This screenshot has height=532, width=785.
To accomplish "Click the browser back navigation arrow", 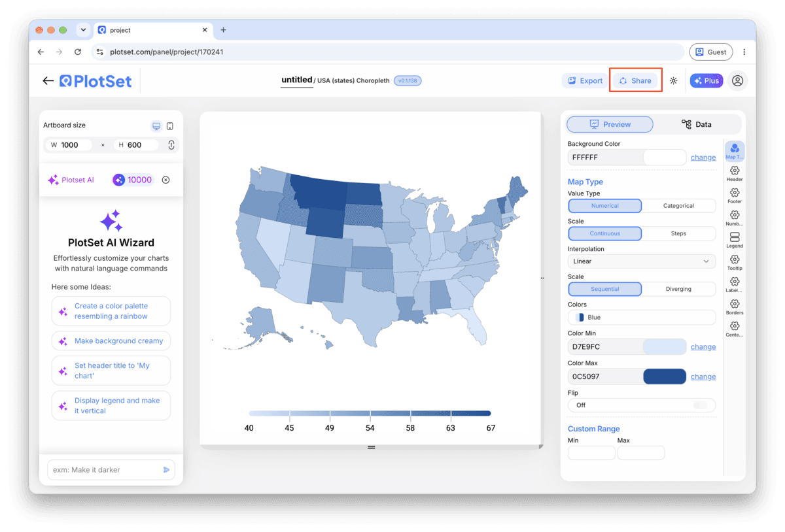I will (x=41, y=52).
